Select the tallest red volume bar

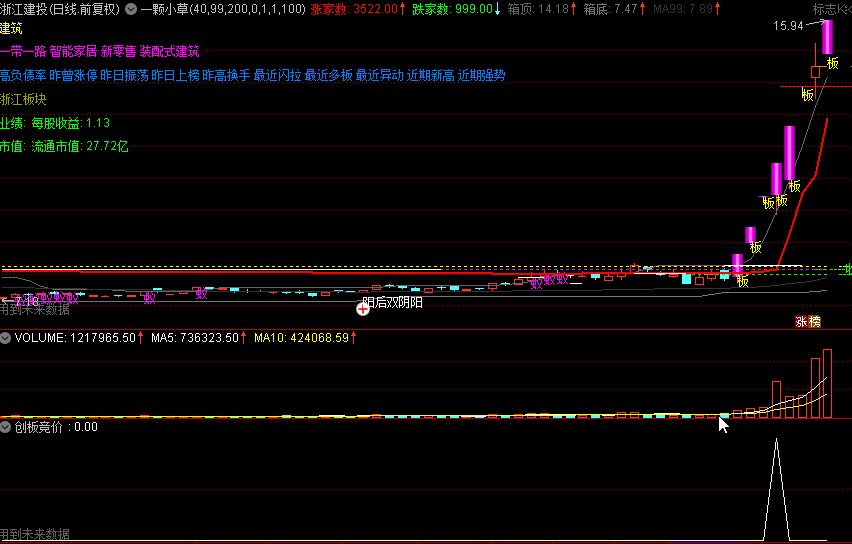pyautogui.click(x=827, y=384)
